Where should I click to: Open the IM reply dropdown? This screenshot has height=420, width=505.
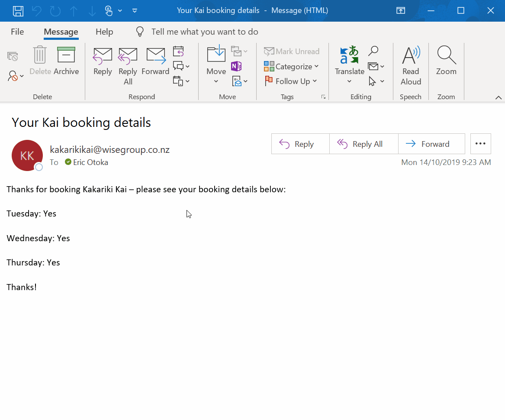[181, 66]
